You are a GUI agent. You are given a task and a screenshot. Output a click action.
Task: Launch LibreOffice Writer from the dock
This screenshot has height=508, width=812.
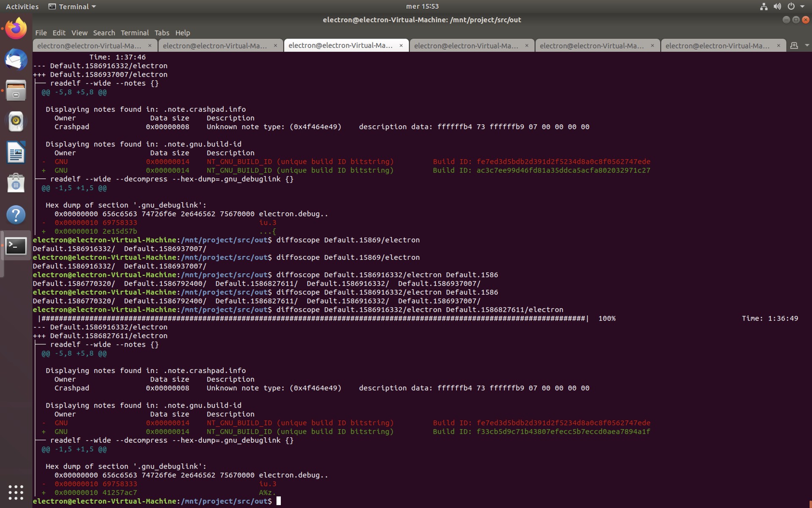pos(16,152)
